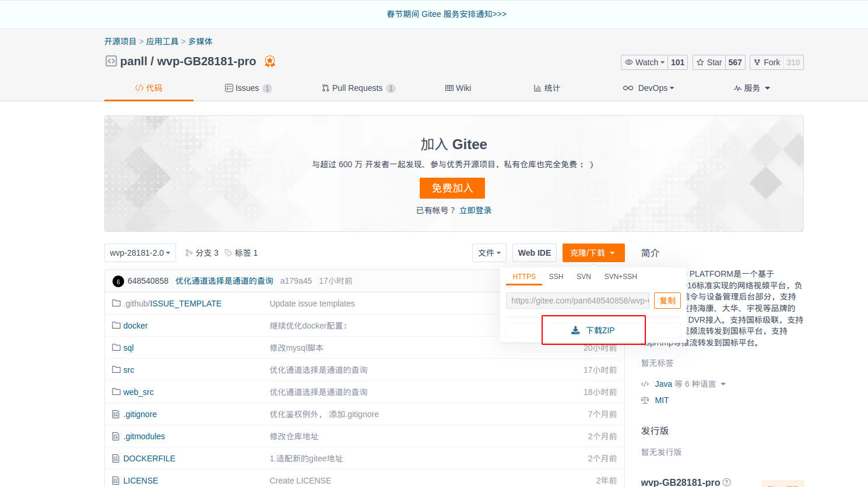Click the LICENSE file icon
The height and width of the screenshot is (487, 868).
pos(116,481)
